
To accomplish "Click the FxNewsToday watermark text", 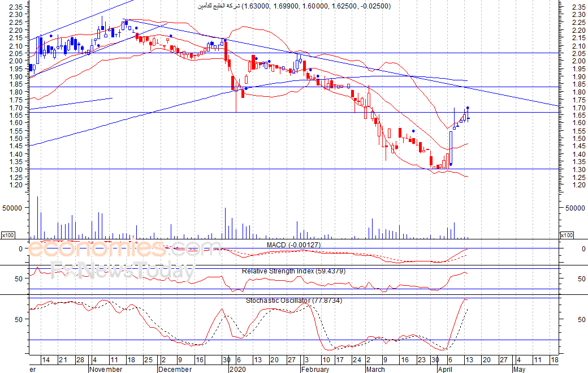I will [x=123, y=270].
